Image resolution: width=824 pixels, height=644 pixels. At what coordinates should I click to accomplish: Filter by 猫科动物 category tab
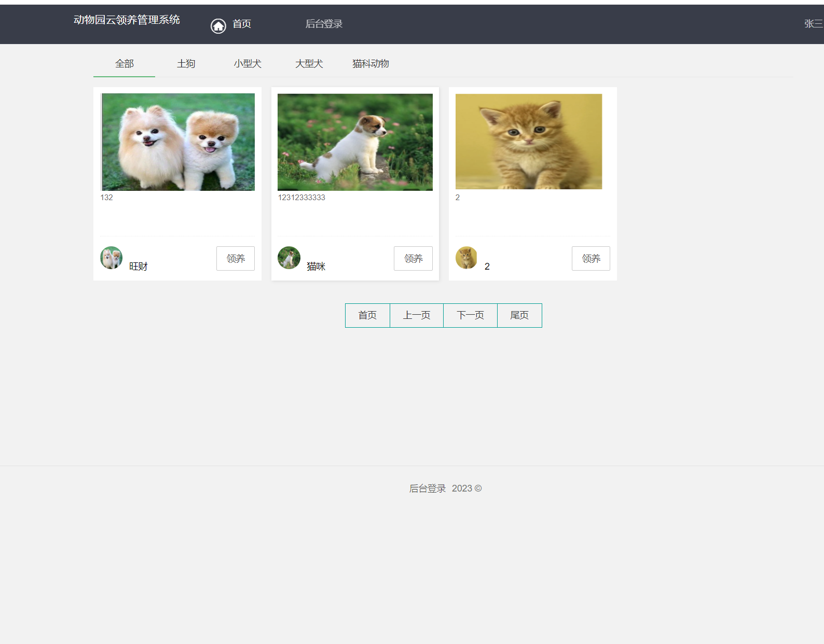[x=370, y=64]
